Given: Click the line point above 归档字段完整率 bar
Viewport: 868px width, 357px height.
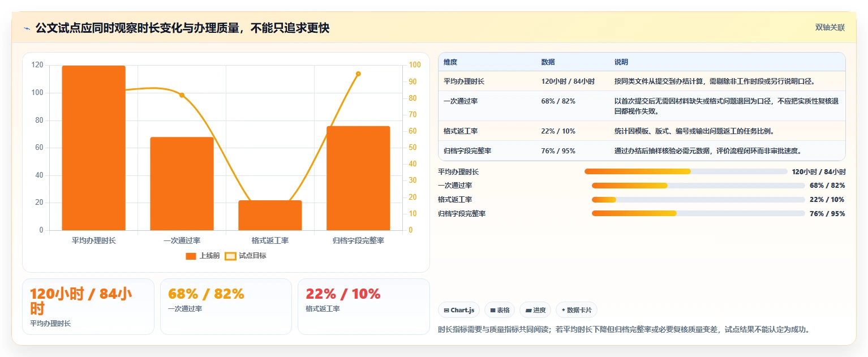Looking at the screenshot, I should (x=358, y=74).
